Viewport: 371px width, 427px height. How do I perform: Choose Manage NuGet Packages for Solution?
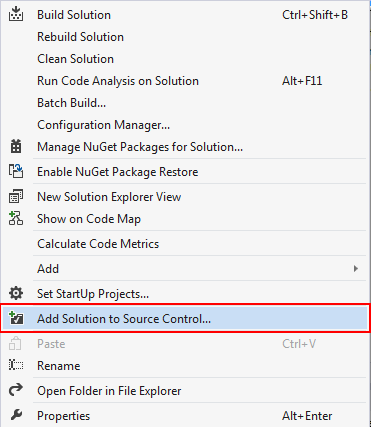point(140,147)
